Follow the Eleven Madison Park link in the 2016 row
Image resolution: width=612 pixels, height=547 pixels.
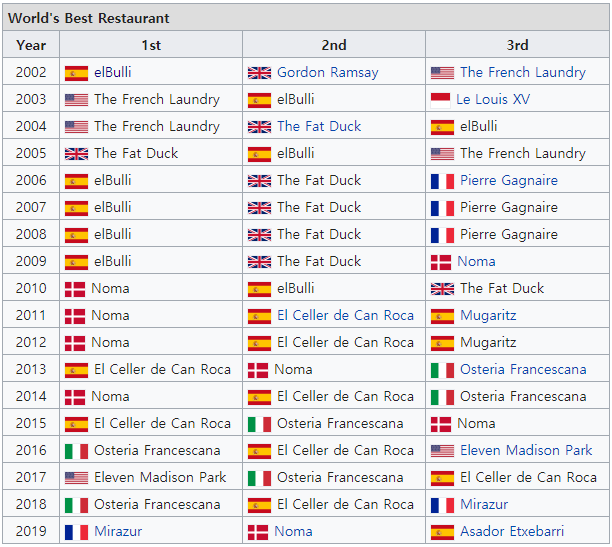click(526, 451)
